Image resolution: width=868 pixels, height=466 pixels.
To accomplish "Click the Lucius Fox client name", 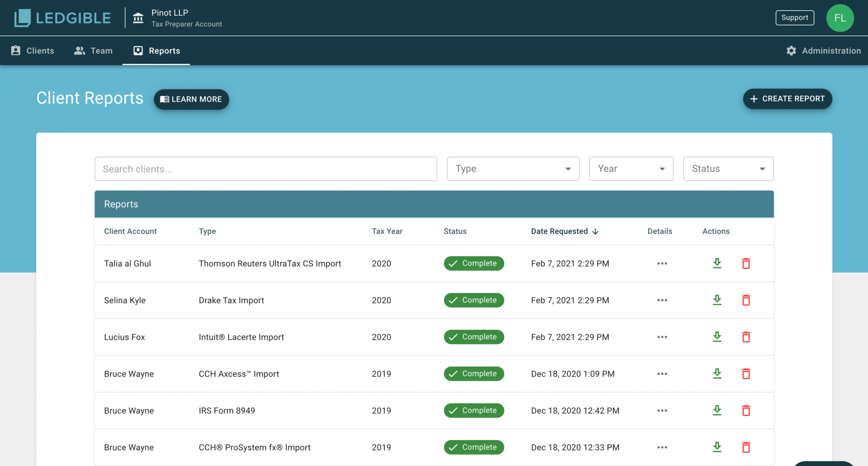I will (x=124, y=337).
